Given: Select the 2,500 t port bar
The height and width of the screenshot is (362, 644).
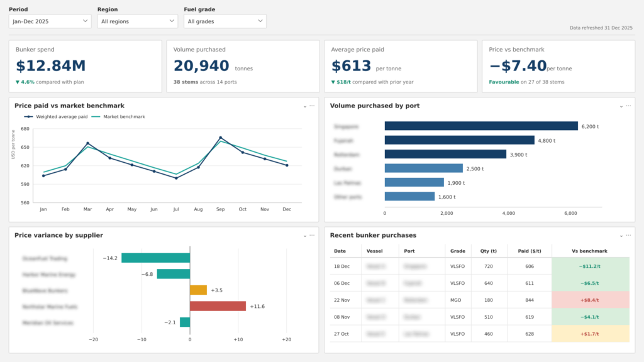Looking at the screenshot, I should pyautogui.click(x=423, y=168).
